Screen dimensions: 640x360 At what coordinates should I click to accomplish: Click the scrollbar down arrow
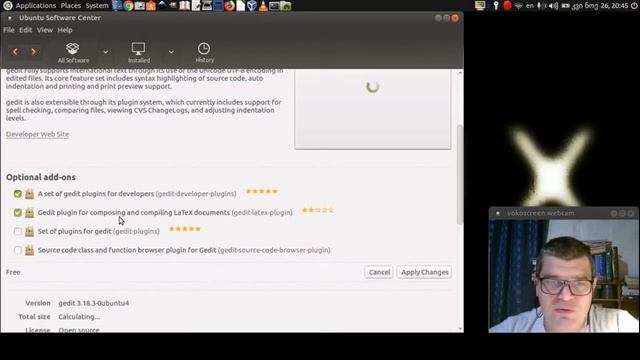[x=460, y=328]
